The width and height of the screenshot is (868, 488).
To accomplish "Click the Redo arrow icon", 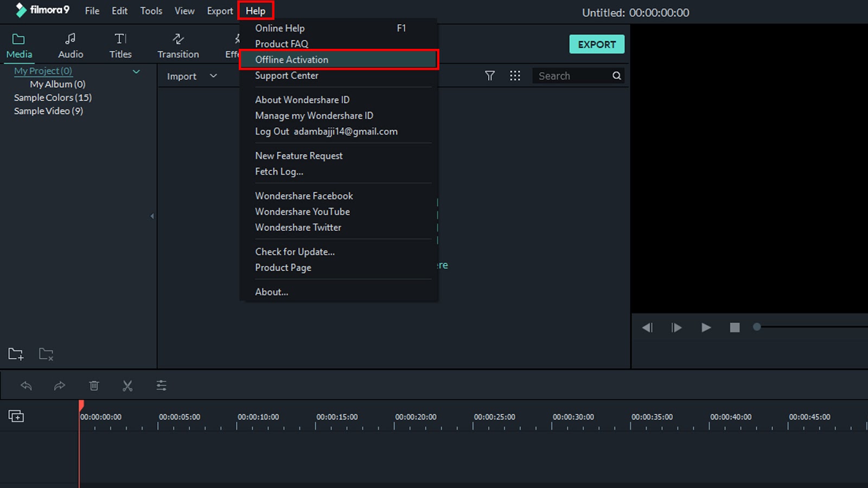I will (60, 386).
